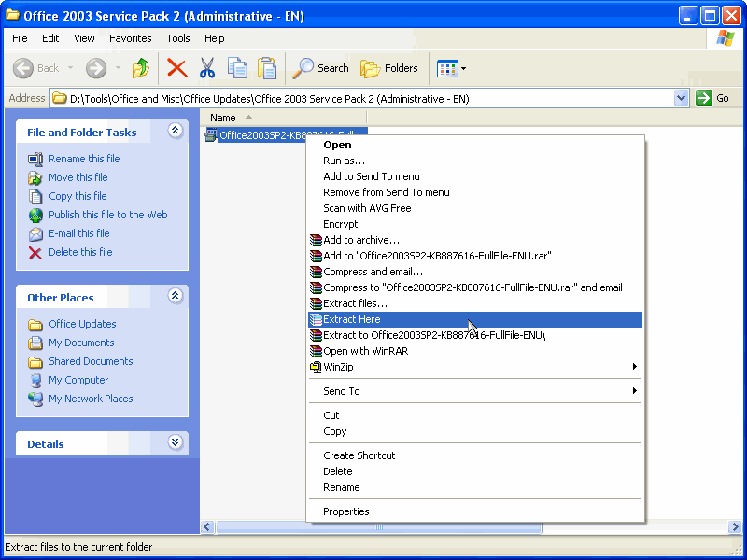Click the Copy toolbar icon
747x560 pixels.
tap(237, 68)
